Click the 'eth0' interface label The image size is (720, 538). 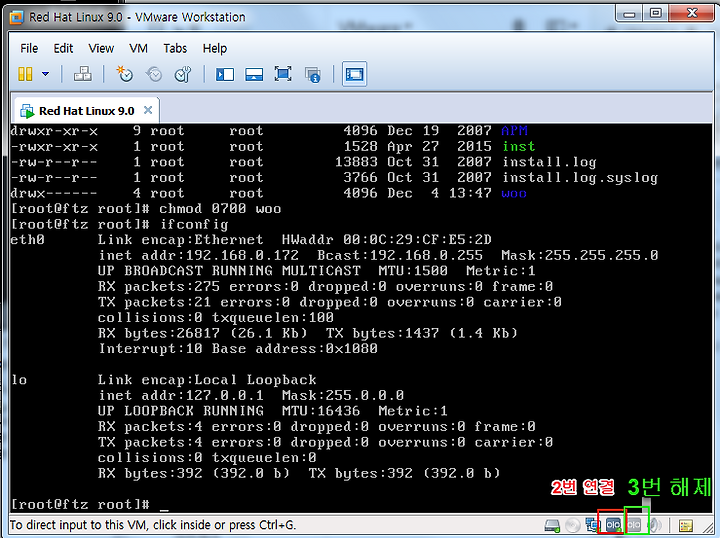pos(28,240)
